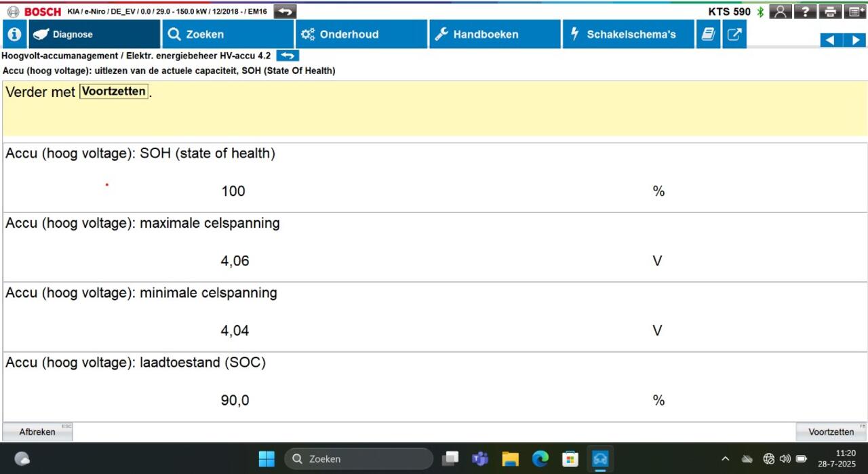Click the Windows taskbar search box
Screen dimensions: 868x474
pyautogui.click(x=358, y=459)
